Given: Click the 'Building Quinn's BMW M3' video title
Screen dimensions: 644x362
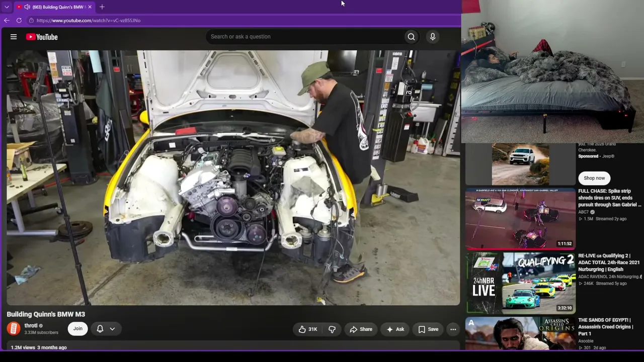Looking at the screenshot, I should 46,314.
